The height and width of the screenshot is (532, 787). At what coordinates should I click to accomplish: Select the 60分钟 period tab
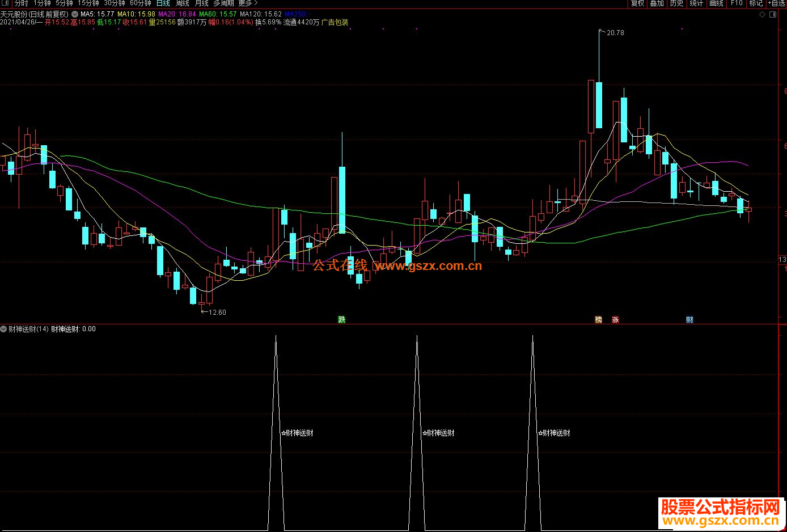point(141,3)
